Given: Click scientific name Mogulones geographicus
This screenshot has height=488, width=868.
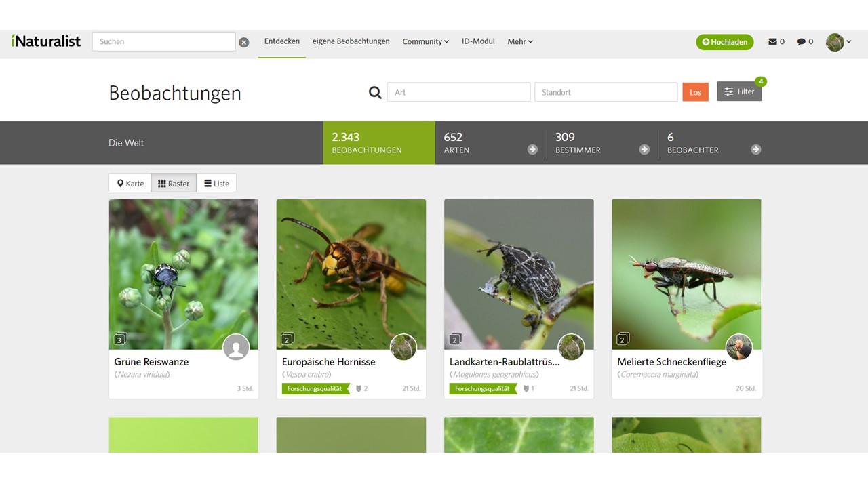Looking at the screenshot, I should pyautogui.click(x=494, y=374).
